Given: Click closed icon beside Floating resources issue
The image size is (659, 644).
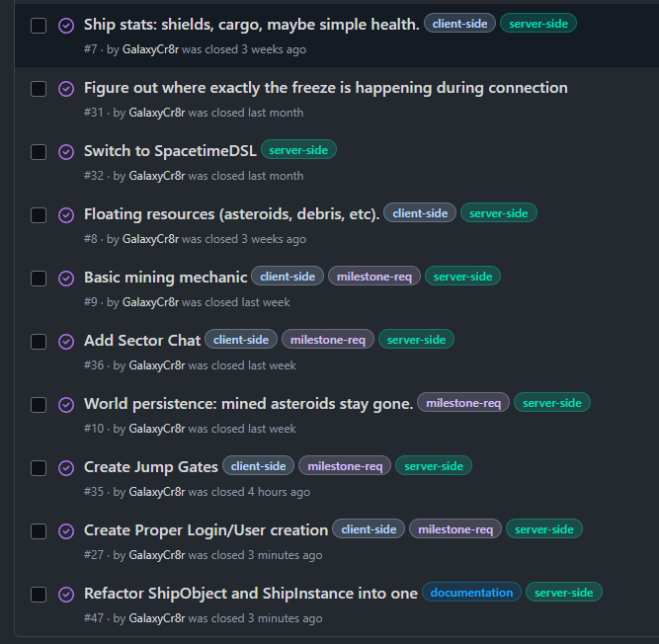Looking at the screenshot, I should click(66, 215).
